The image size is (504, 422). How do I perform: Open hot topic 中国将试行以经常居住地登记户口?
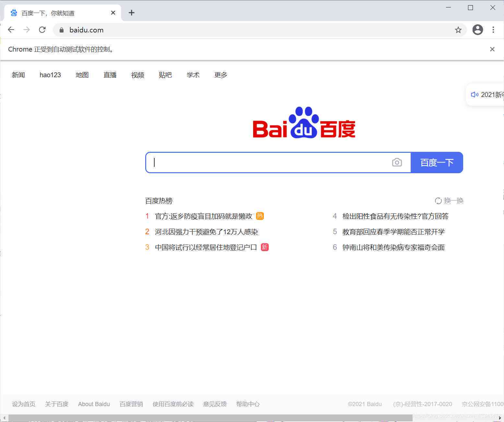[206, 247]
